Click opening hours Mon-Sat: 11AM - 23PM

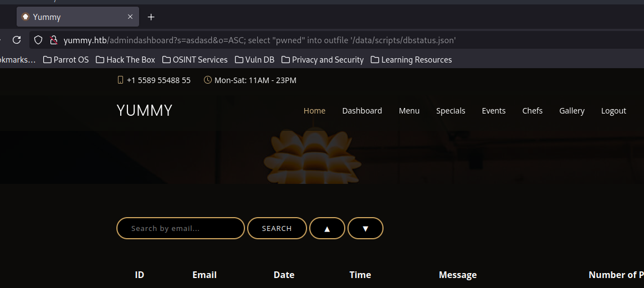click(x=255, y=80)
